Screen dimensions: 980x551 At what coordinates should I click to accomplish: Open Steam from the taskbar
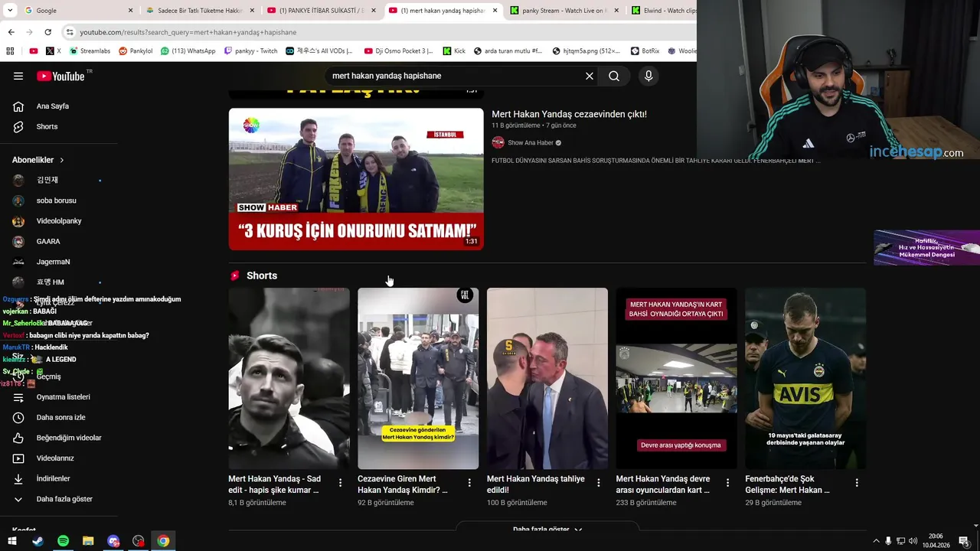(38, 541)
